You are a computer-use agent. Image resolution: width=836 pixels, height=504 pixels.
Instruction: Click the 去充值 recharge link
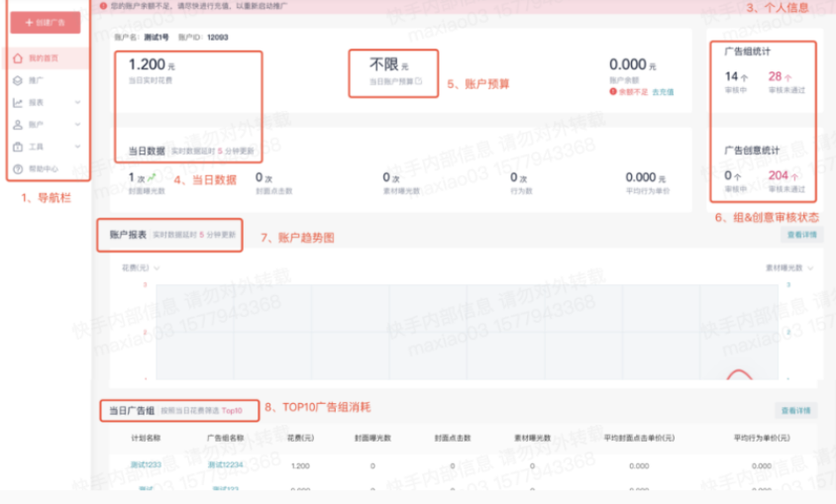(663, 92)
